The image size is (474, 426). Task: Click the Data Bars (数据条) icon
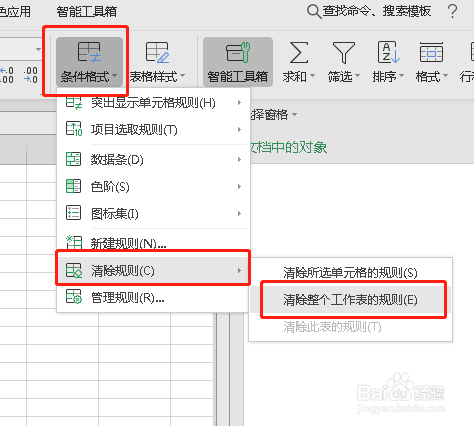tap(73, 159)
